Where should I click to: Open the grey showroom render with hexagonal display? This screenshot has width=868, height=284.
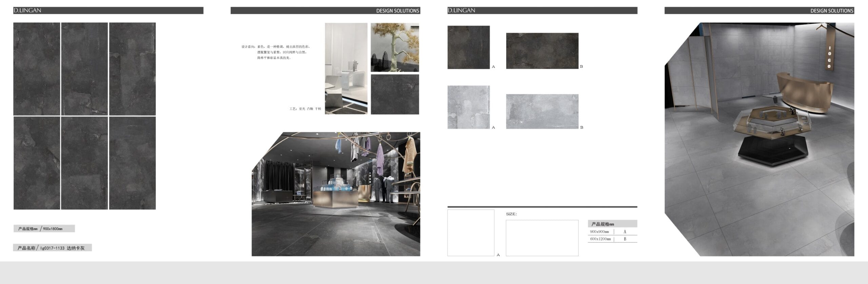click(x=759, y=139)
